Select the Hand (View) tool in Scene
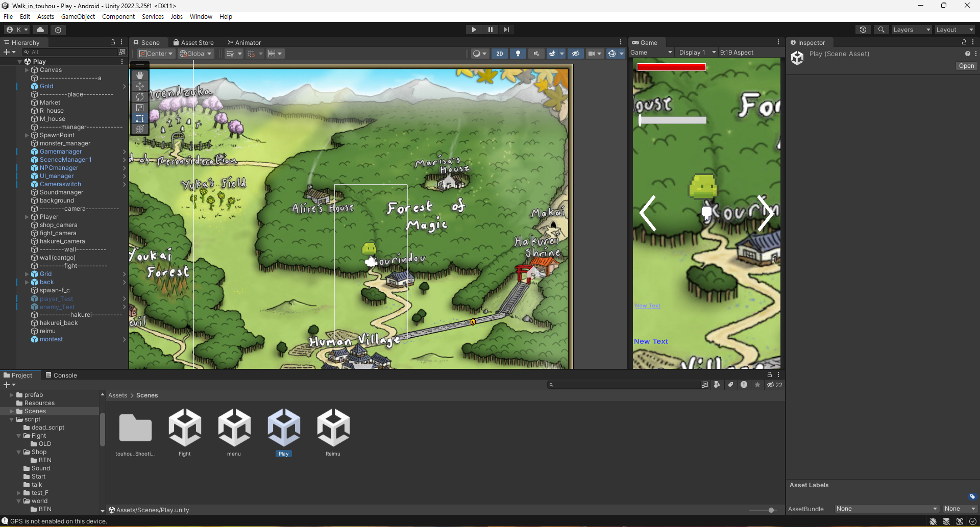The height and width of the screenshot is (527, 980). pos(140,76)
